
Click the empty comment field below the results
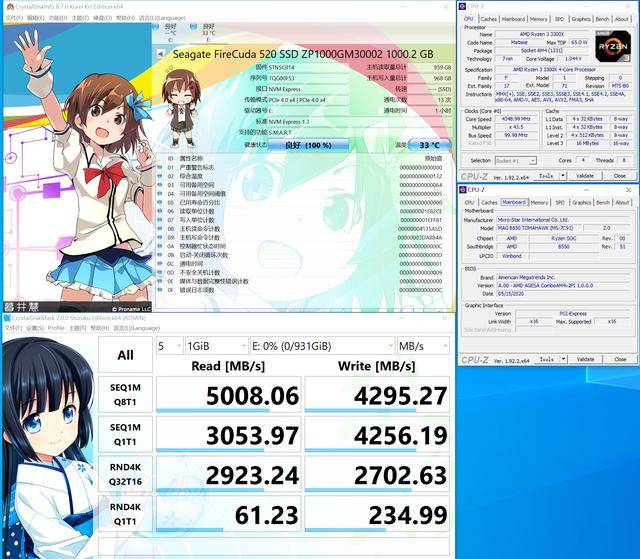point(274,546)
